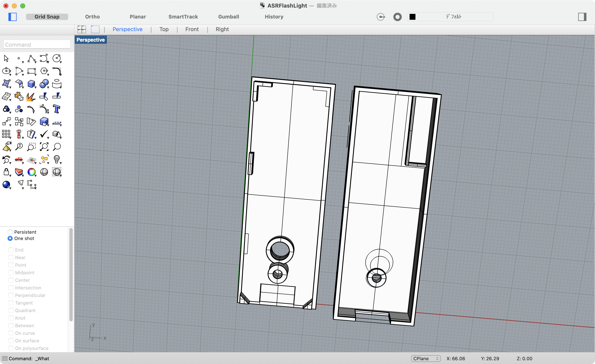Select the light bulb visibility icon
Viewport: 595px width, 364px height.
pyautogui.click(x=57, y=159)
